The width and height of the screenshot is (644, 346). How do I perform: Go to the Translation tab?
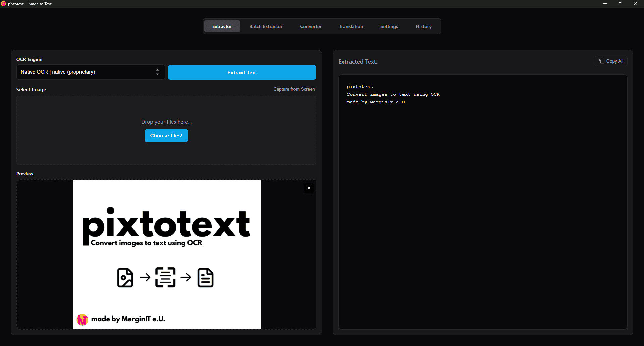coord(351,26)
